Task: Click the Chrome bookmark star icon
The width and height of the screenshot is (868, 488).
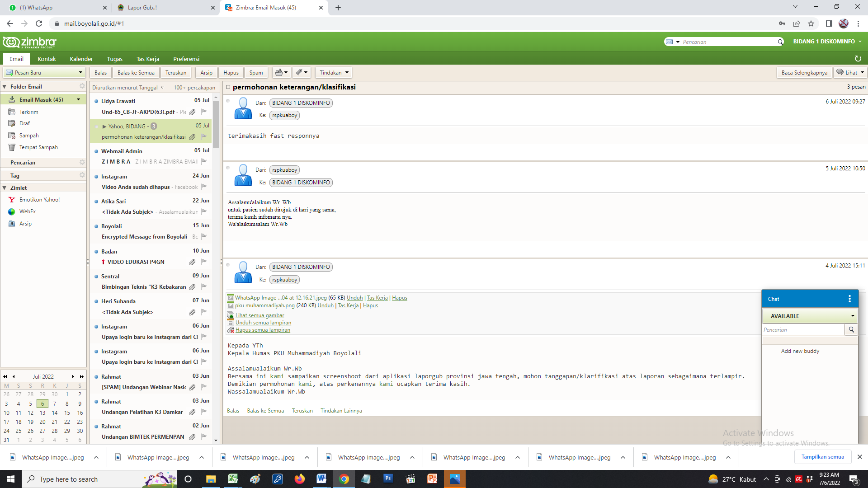Action: [x=811, y=23]
